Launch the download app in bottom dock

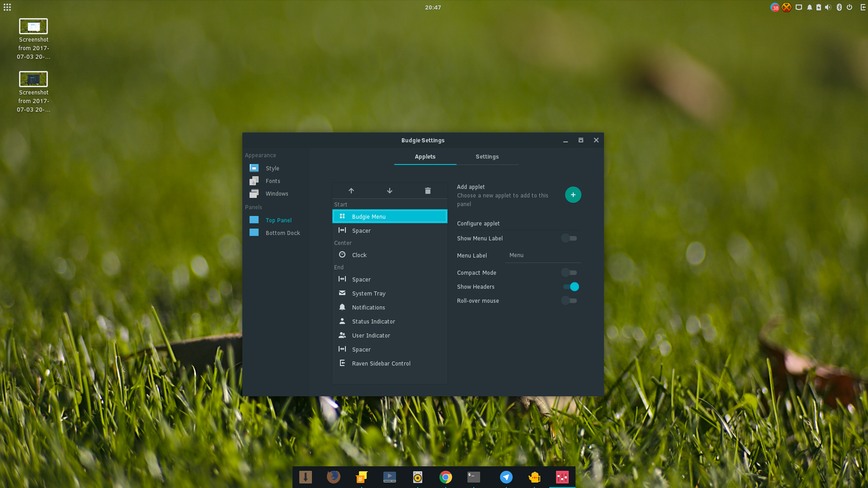306,477
